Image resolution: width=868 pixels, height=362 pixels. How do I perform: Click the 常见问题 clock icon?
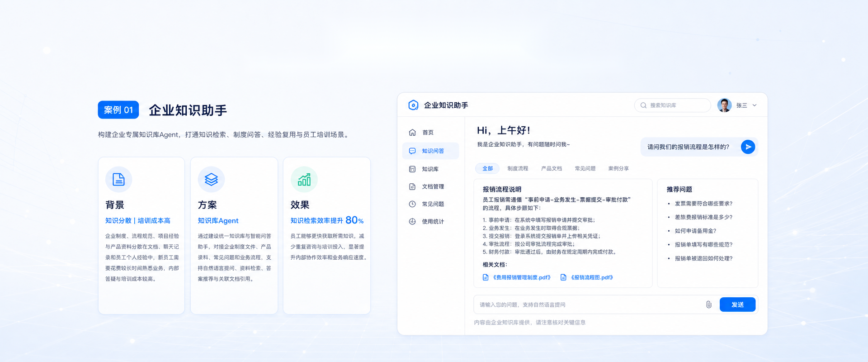[x=412, y=204]
